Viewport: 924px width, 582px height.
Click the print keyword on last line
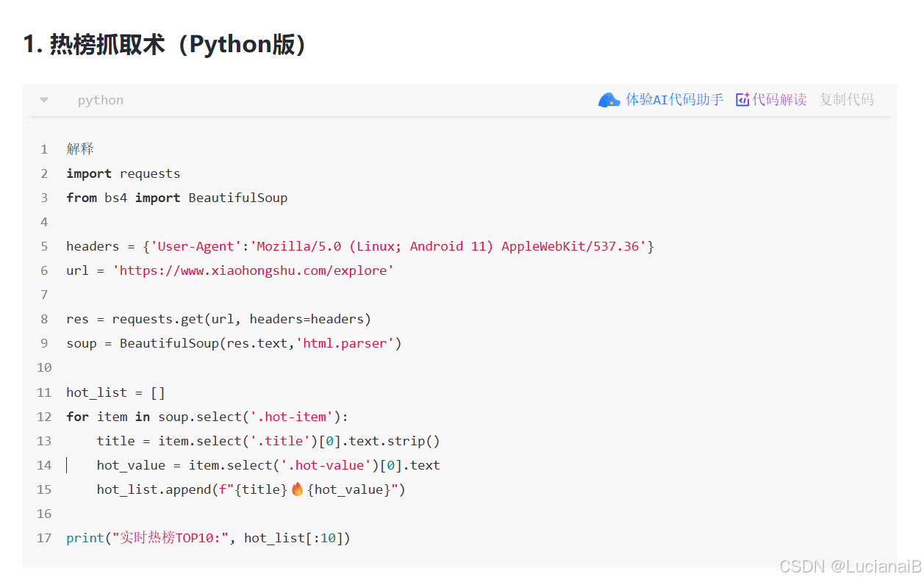pos(85,538)
